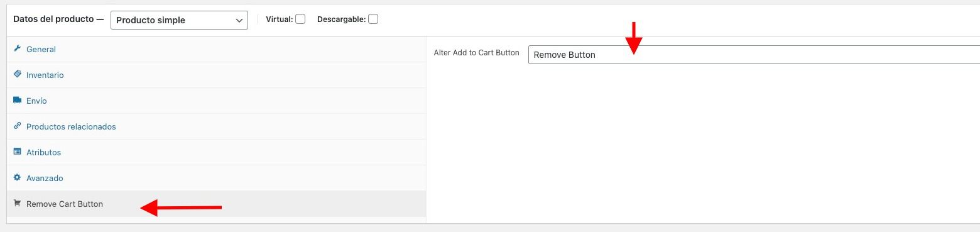The image size is (980, 232).
Task: Open the Alter Add to Cart Button select
Action: pos(754,55)
